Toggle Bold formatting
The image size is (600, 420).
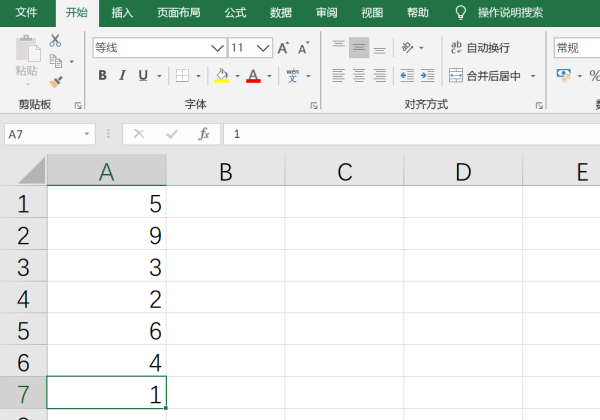coord(102,75)
